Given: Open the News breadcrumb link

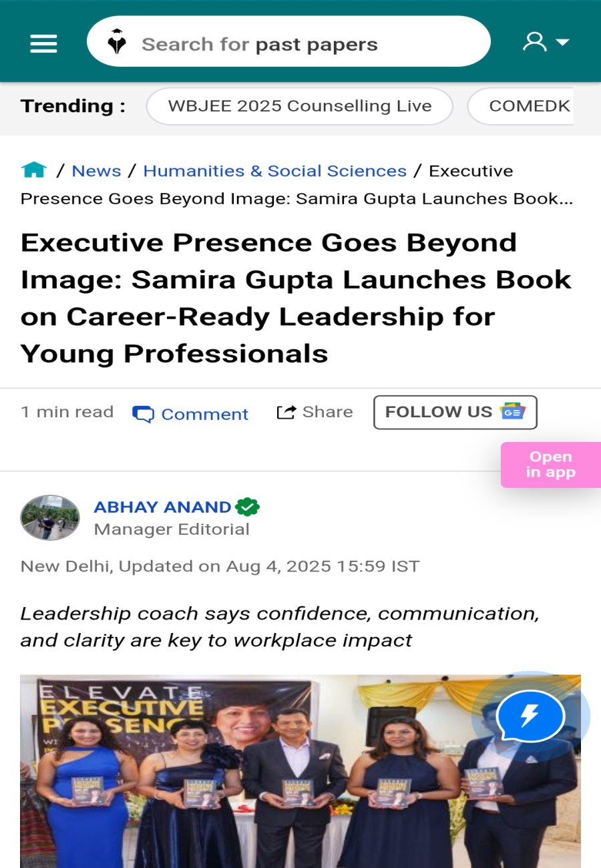Looking at the screenshot, I should [x=96, y=171].
